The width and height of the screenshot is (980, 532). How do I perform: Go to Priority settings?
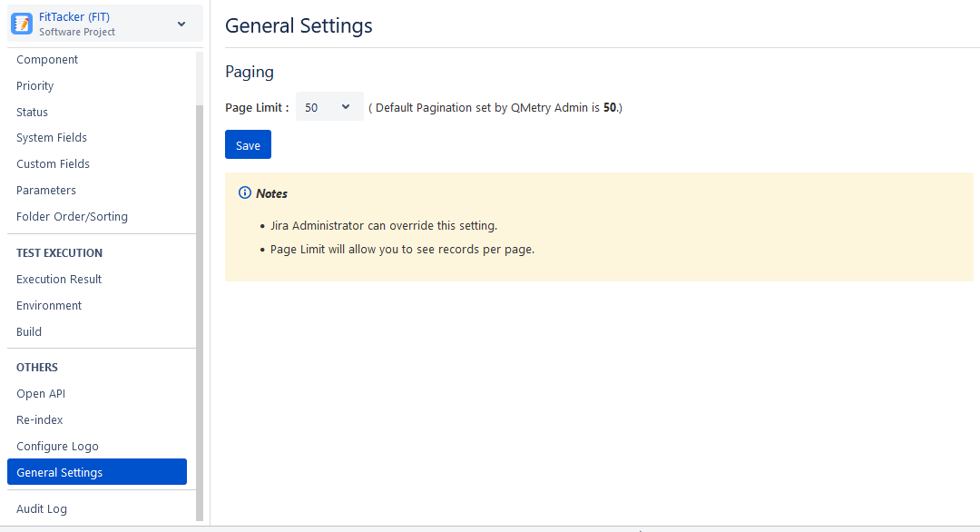pyautogui.click(x=35, y=85)
